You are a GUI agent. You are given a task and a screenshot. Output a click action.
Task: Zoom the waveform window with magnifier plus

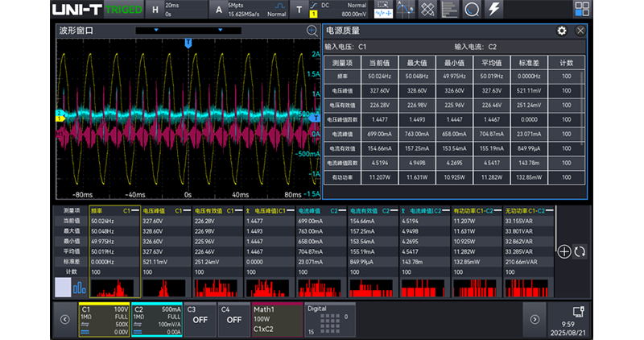click(312, 31)
